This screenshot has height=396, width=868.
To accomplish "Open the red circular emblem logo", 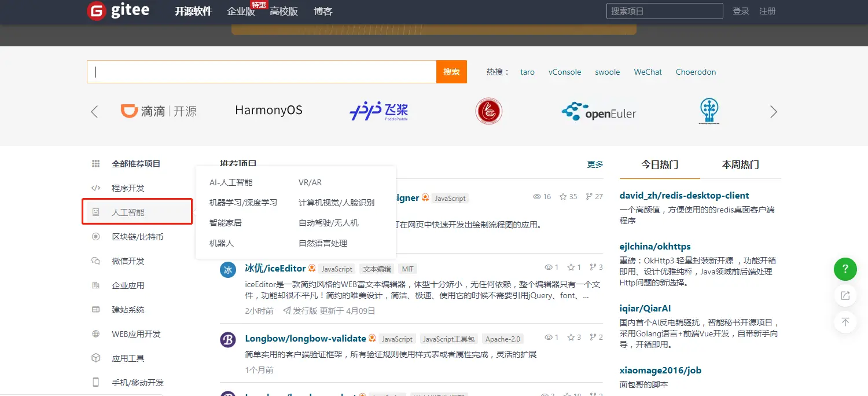I will tap(488, 111).
